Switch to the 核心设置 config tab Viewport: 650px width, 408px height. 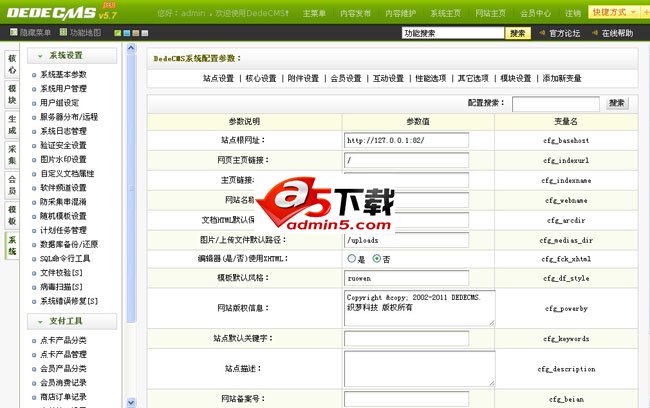pos(261,78)
